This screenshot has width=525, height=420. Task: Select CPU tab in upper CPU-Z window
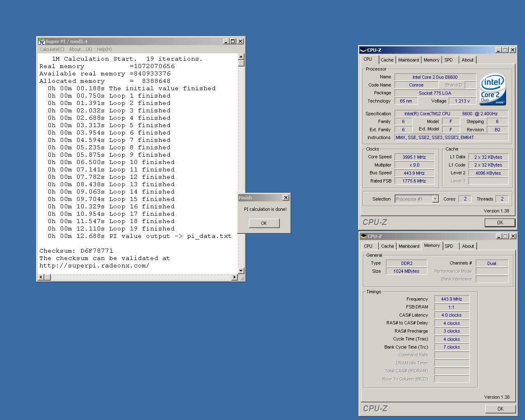click(368, 59)
